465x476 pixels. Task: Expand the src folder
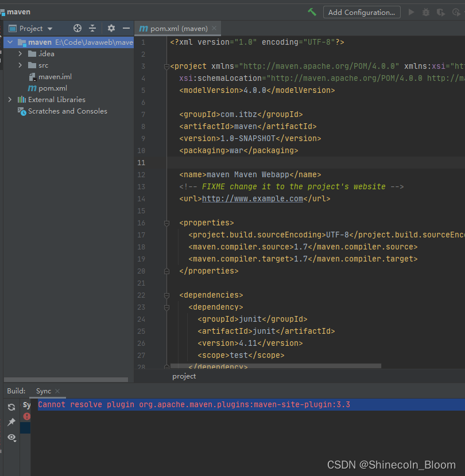(20, 65)
